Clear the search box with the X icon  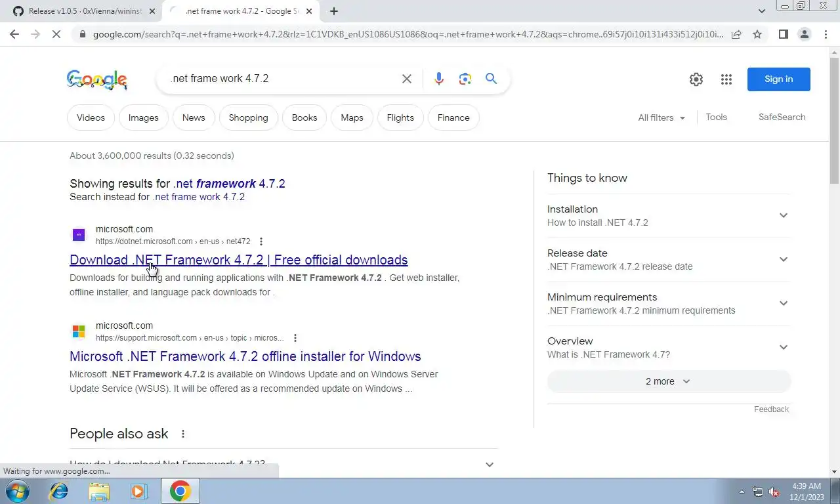[x=407, y=79]
